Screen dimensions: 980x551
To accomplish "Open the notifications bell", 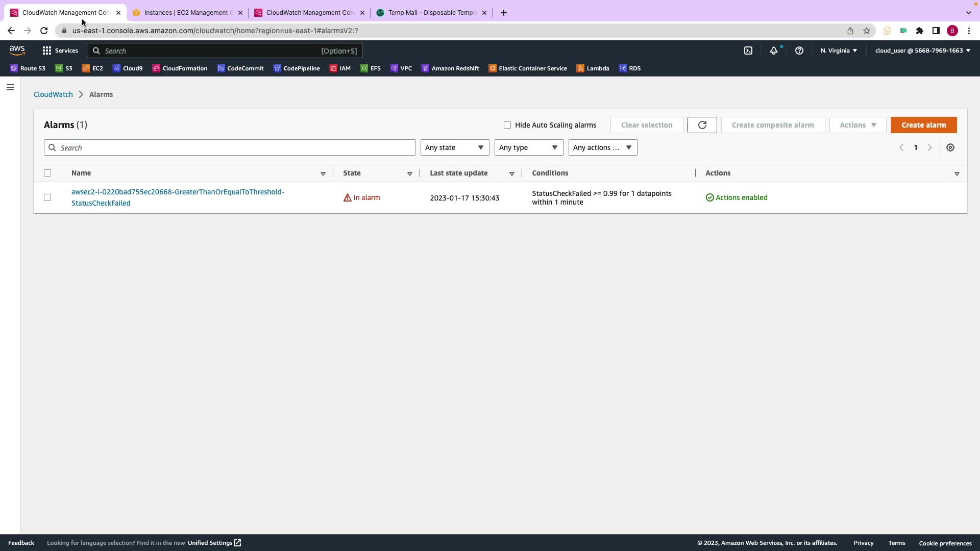I will pos(773,51).
